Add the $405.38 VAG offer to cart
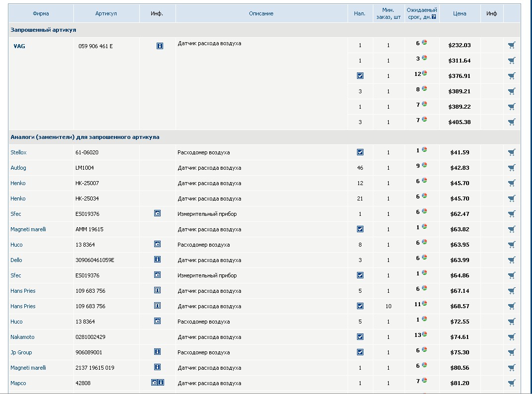This screenshot has width=532, height=394. coord(512,122)
